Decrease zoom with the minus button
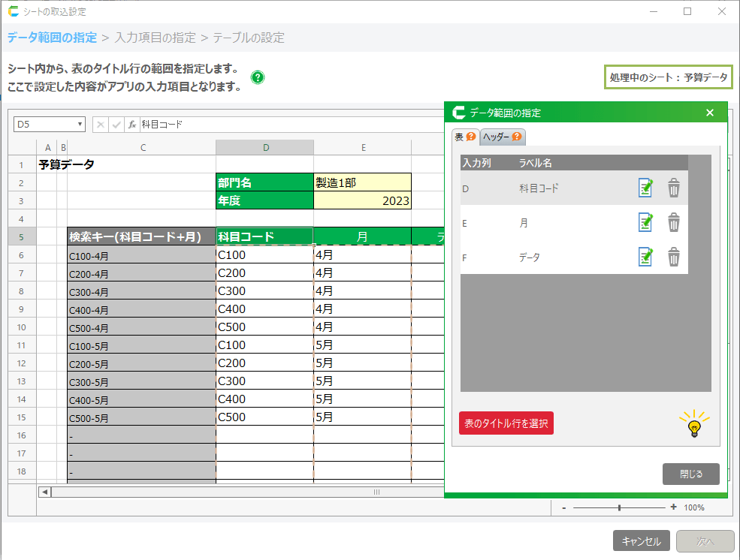This screenshot has width=740, height=560. pyautogui.click(x=563, y=507)
